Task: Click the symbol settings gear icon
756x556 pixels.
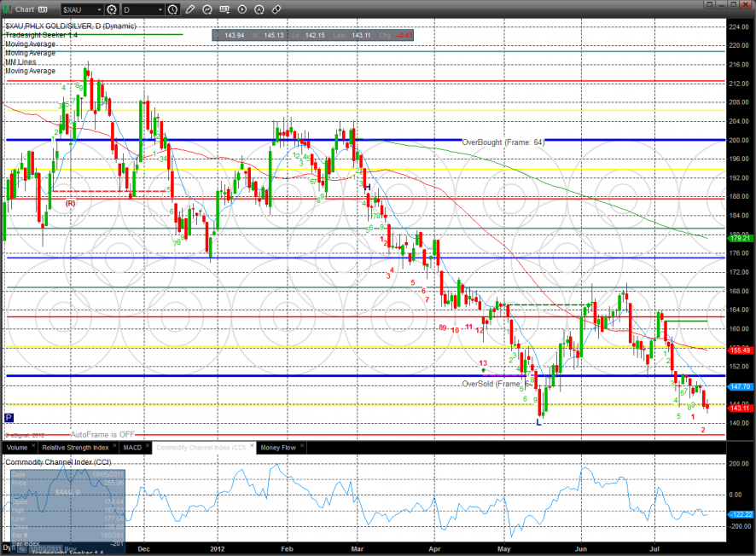Action: 111,9
